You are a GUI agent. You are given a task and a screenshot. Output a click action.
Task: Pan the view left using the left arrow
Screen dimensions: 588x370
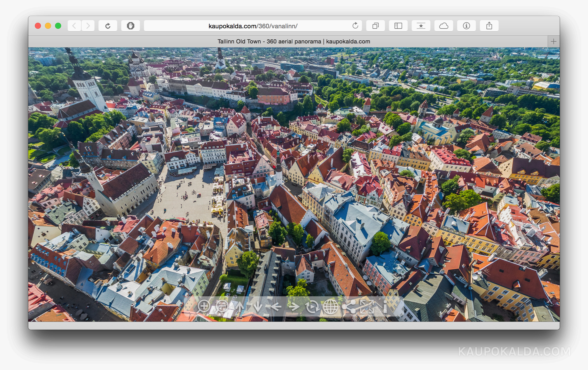click(276, 307)
